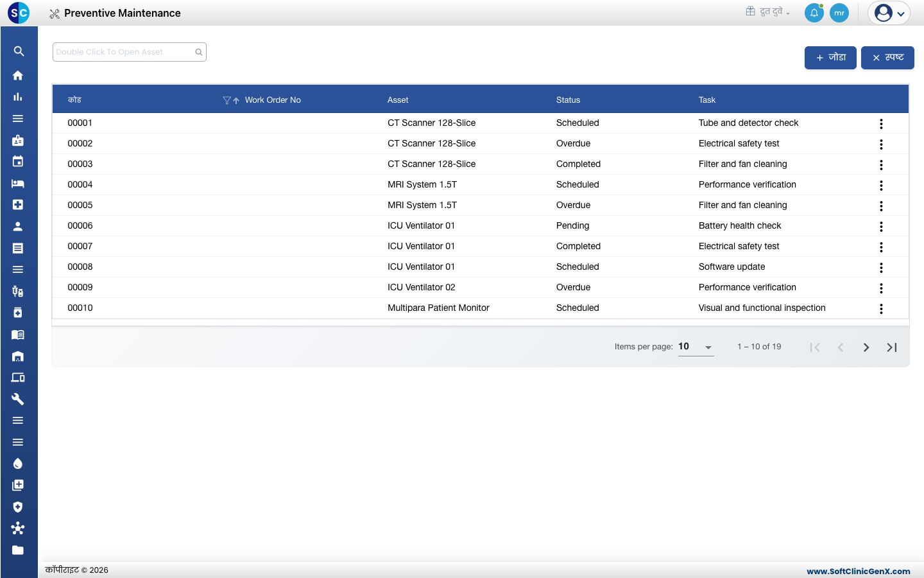Click the जोडा add button

click(x=830, y=58)
